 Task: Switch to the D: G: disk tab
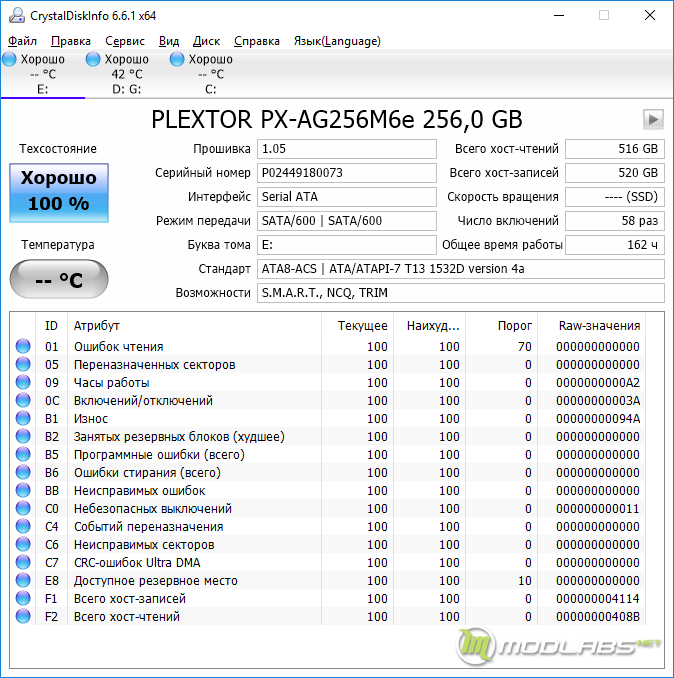127,74
